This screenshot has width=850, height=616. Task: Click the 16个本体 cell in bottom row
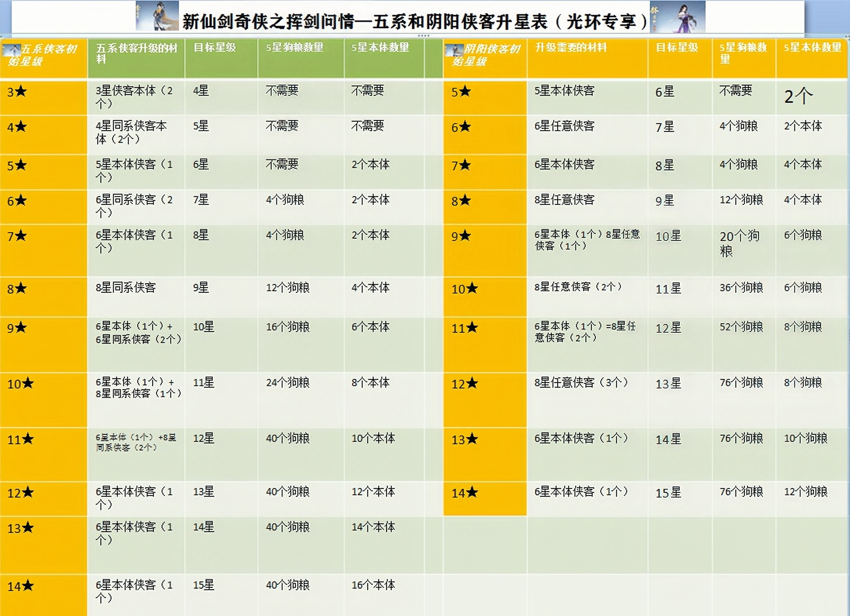point(373,585)
